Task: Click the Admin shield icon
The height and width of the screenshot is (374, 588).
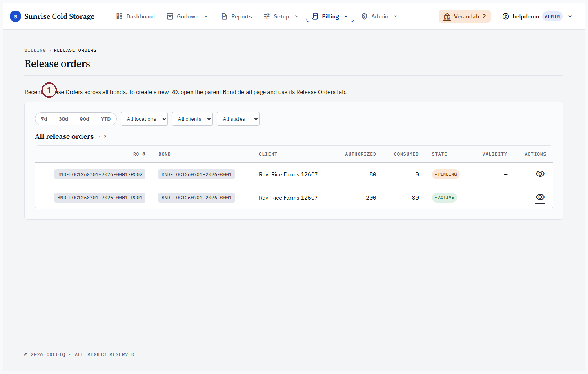Action: 364,16
